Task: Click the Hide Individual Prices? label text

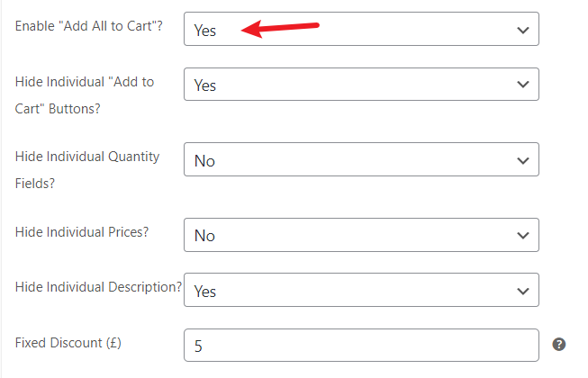Action: click(x=82, y=232)
